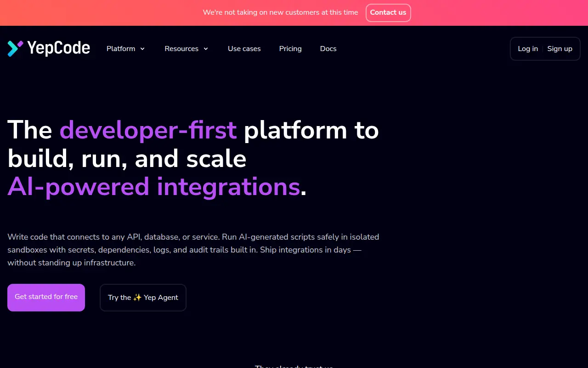
Task: Expand the Platform menu chevron
Action: coord(142,49)
